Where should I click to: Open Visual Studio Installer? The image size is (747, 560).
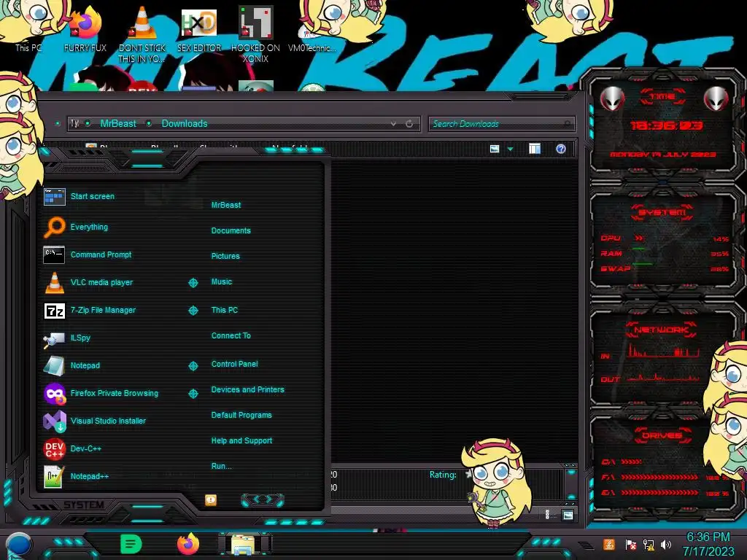click(x=108, y=421)
